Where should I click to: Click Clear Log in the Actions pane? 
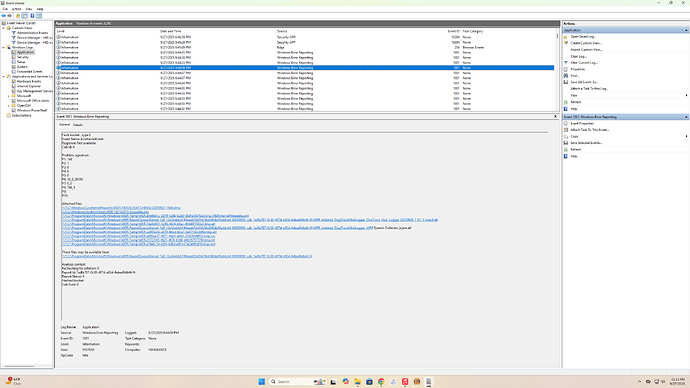pyautogui.click(x=578, y=56)
